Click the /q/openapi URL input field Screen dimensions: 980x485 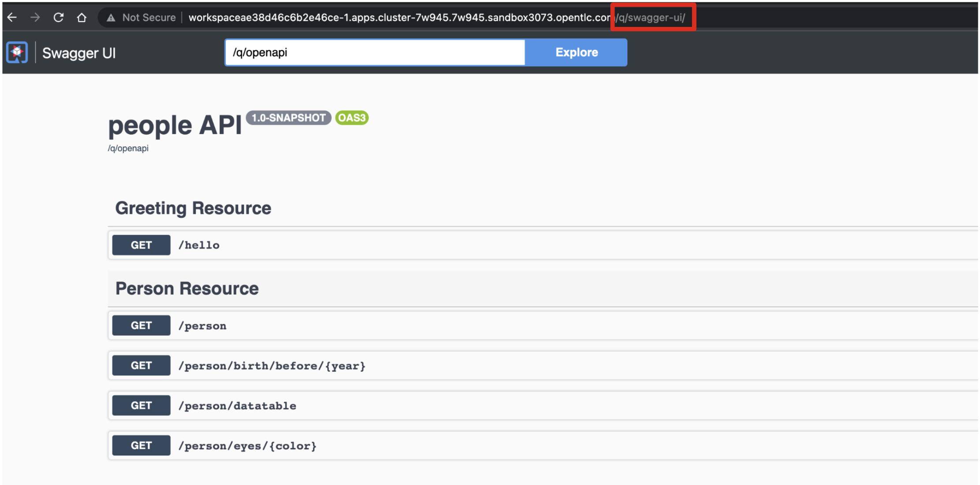tap(375, 52)
